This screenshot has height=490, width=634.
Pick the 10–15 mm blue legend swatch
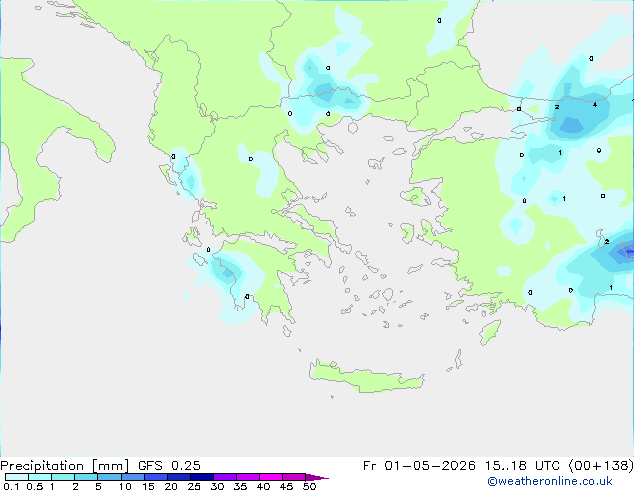132,477
